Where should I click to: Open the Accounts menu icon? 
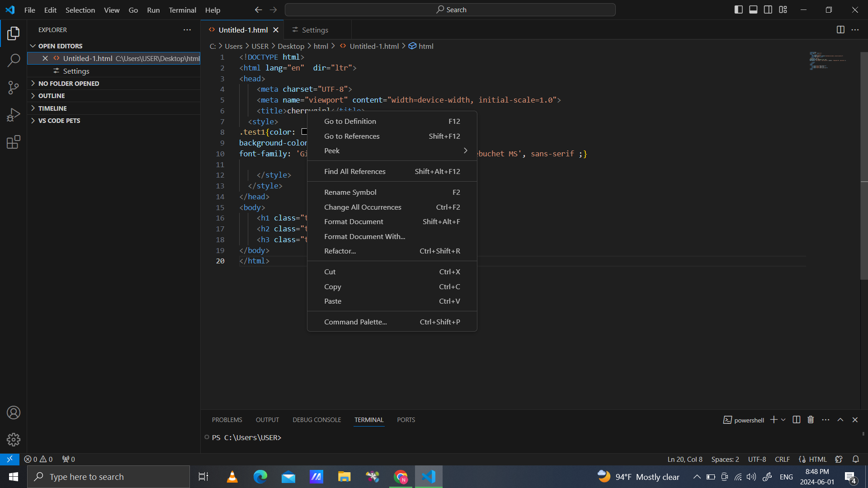pos(14,413)
